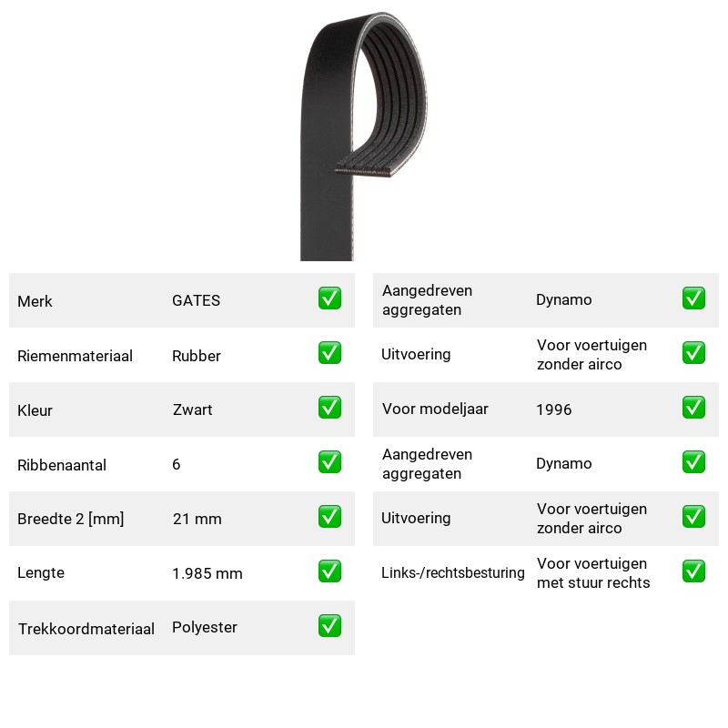The width and height of the screenshot is (728, 728).
Task: Select the green check for Kleur Zwart
Action: coord(329,407)
